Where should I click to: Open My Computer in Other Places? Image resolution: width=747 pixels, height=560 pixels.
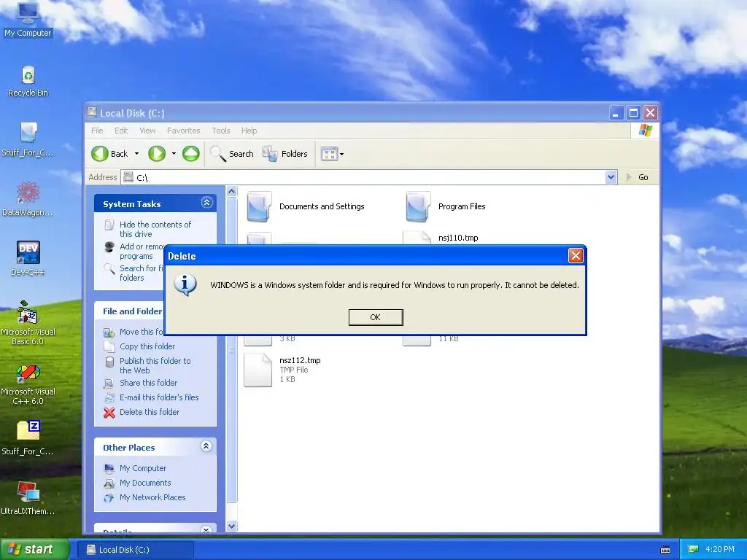pos(143,468)
